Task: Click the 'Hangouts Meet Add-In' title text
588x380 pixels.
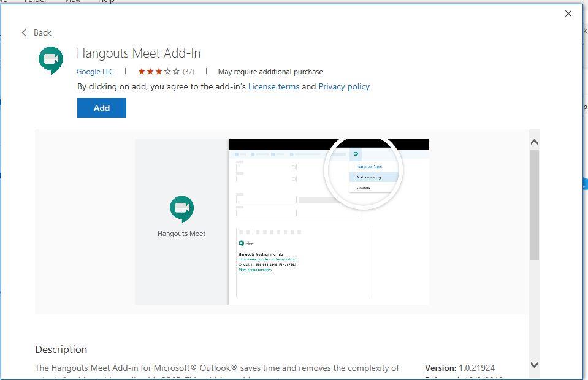Action: click(139, 53)
